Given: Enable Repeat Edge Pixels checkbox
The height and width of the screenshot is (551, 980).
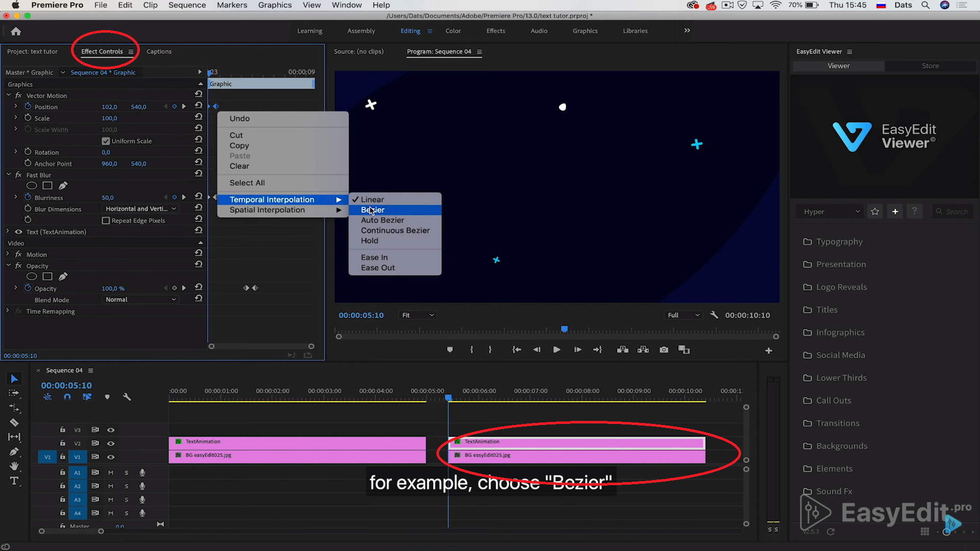Looking at the screenshot, I should pyautogui.click(x=106, y=220).
